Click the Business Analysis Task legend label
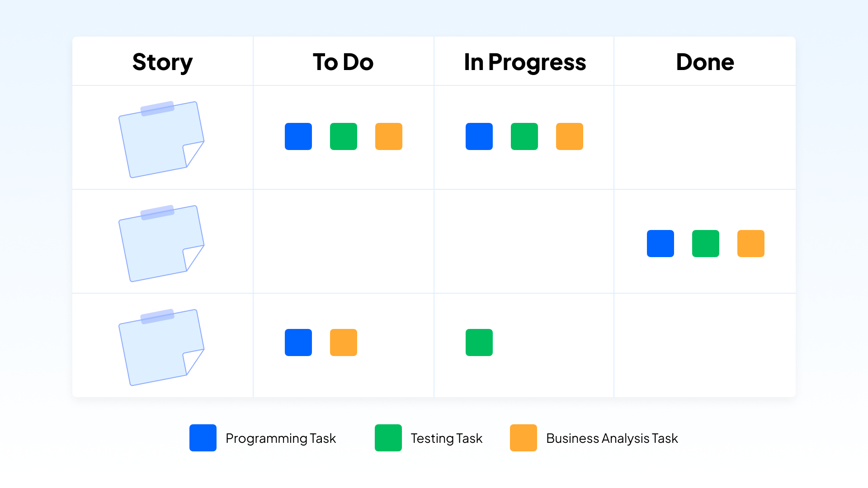The height and width of the screenshot is (488, 868). click(612, 438)
